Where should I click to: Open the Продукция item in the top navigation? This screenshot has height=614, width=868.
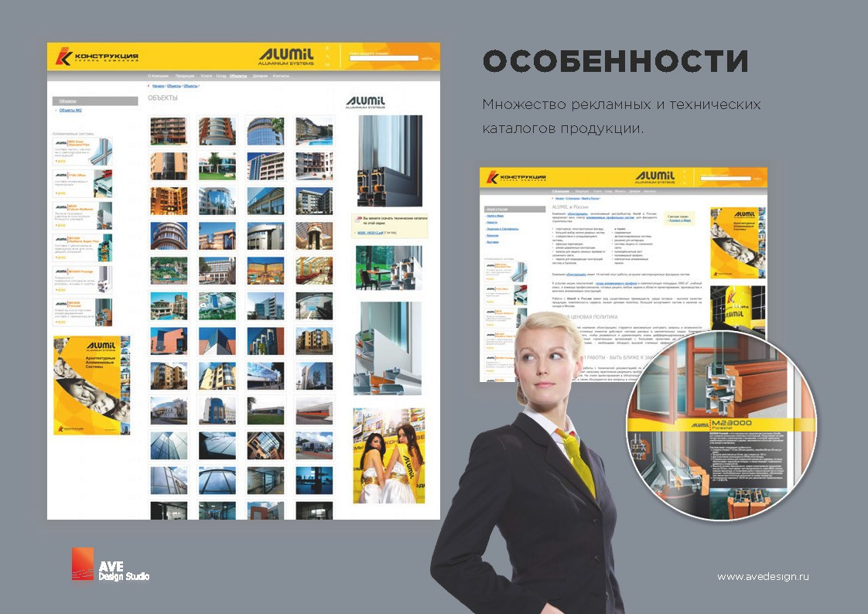[186, 75]
